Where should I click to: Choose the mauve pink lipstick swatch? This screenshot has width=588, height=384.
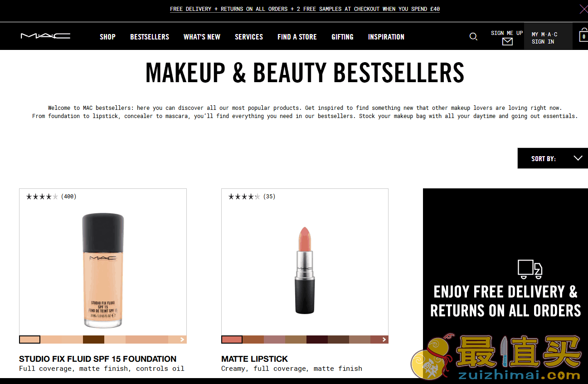coord(275,340)
